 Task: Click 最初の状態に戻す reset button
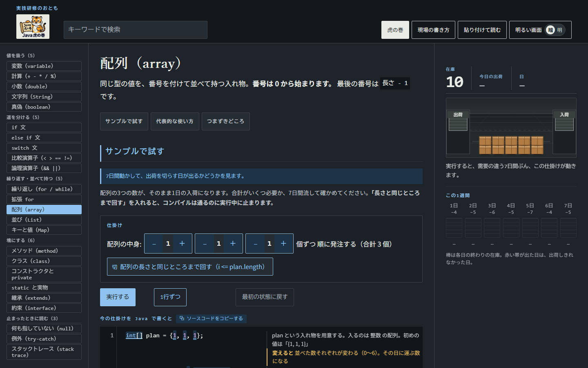(265, 297)
